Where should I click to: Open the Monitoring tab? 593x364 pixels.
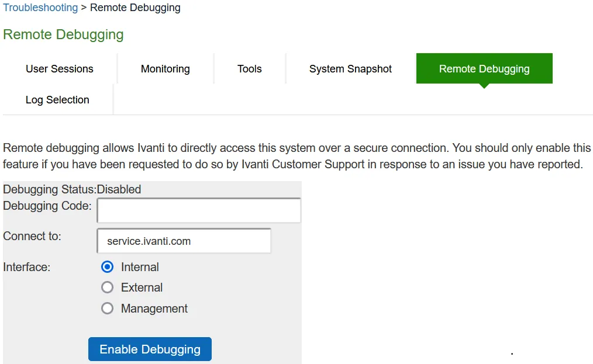[166, 69]
